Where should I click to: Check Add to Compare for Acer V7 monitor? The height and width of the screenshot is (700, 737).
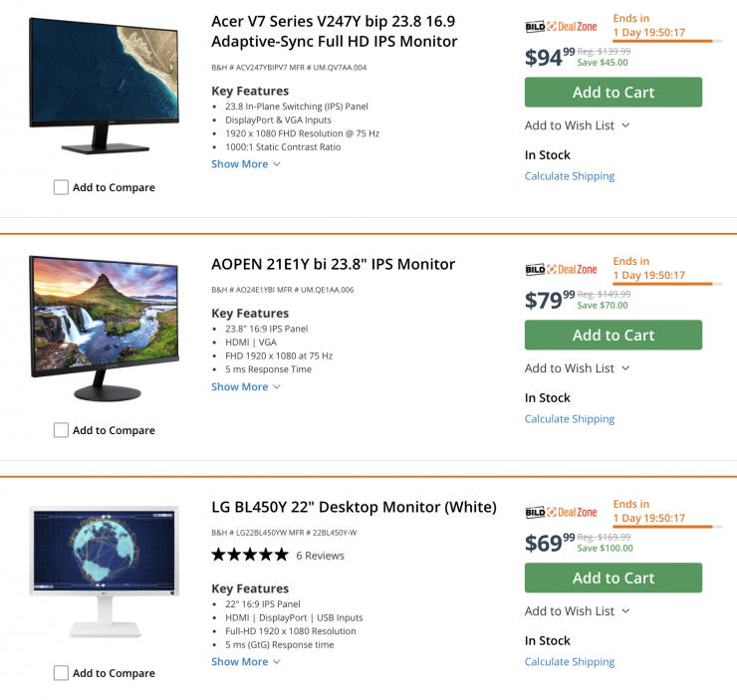62,187
